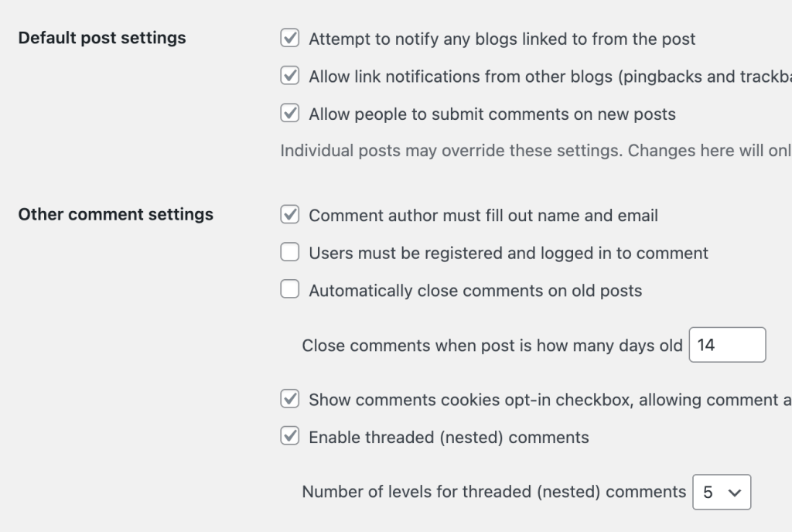Click the 'Other comment settings' heading
This screenshot has height=532, width=792.
coord(116,214)
